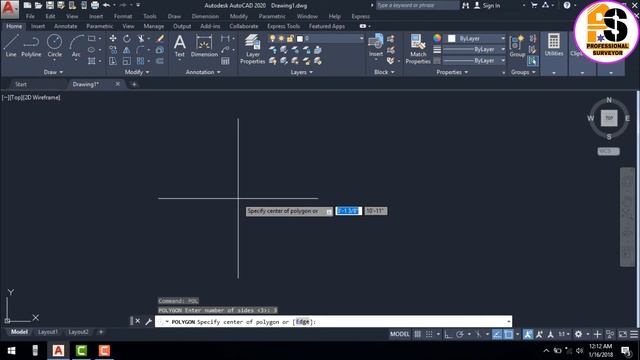Select the Array tool
Screen dimensions: 640x360
pos(141,61)
